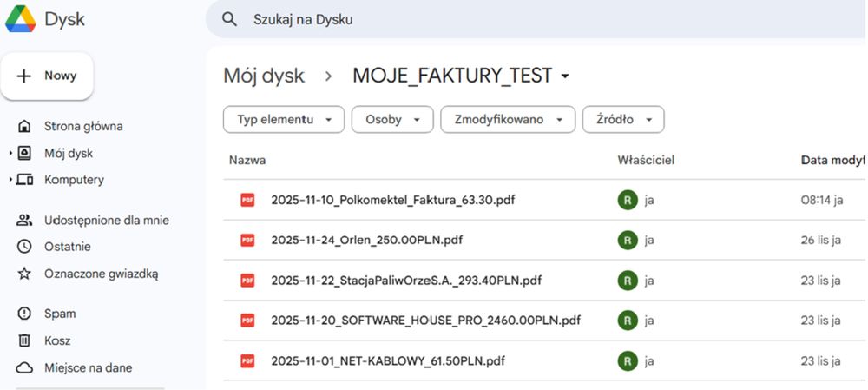
Task: Expand the Mój dysk tree arrow
Action: point(10,153)
